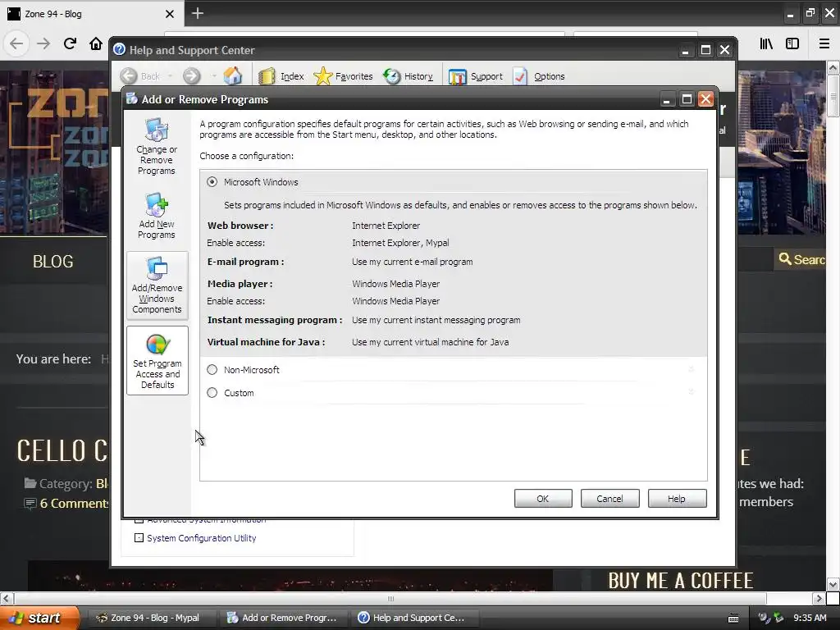Switch to Add or Remove Programs taskbar item
The width and height of the screenshot is (840, 630).
pyautogui.click(x=283, y=618)
